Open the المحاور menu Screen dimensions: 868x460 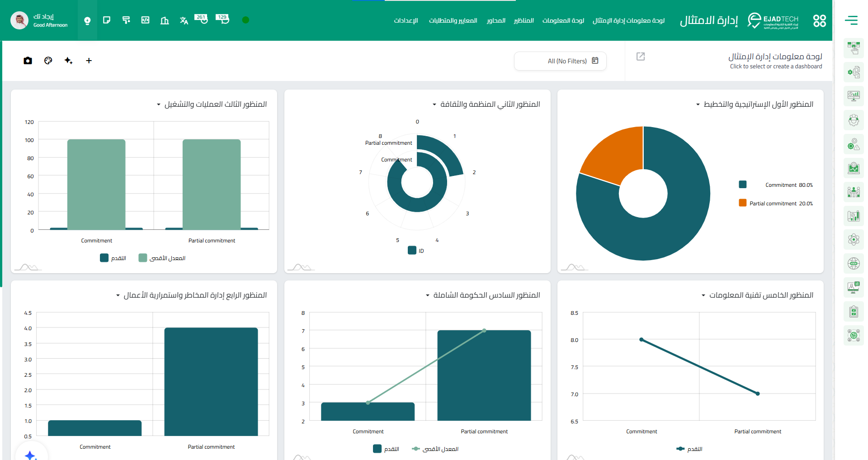coord(496,20)
